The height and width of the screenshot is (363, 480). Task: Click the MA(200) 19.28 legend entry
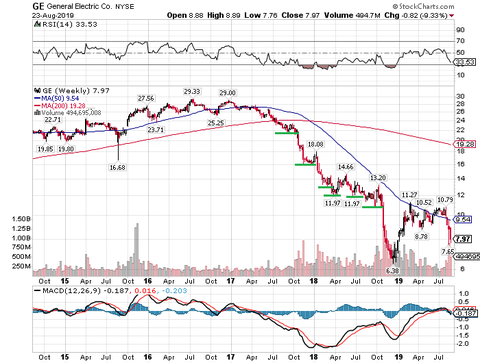(x=60, y=106)
